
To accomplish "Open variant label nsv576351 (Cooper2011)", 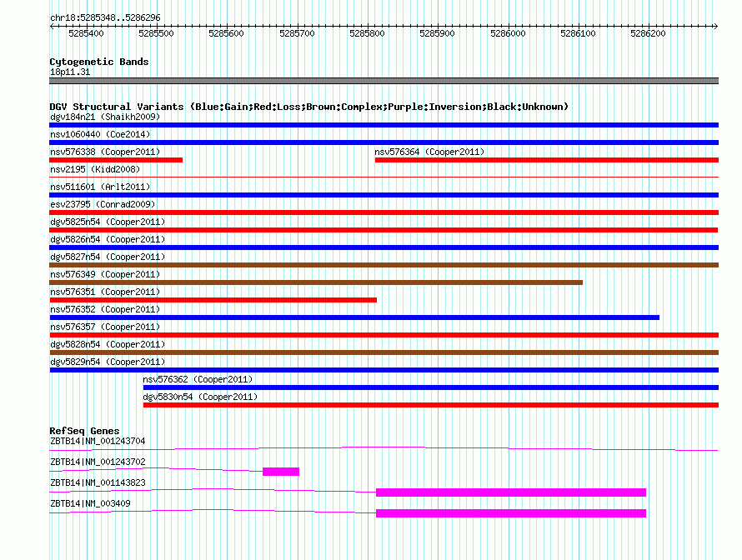I will [105, 292].
